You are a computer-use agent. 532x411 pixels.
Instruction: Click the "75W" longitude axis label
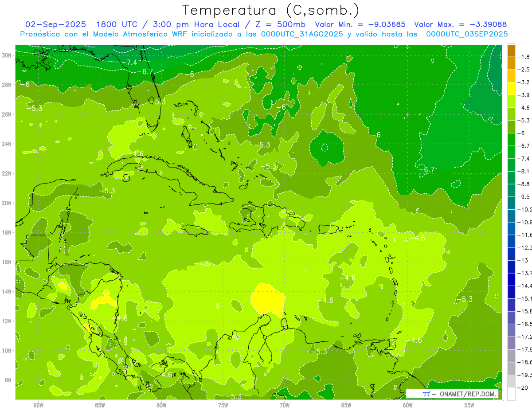(x=223, y=405)
